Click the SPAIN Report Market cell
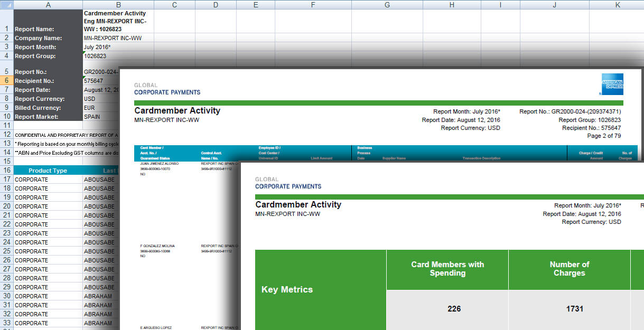 pos(91,116)
